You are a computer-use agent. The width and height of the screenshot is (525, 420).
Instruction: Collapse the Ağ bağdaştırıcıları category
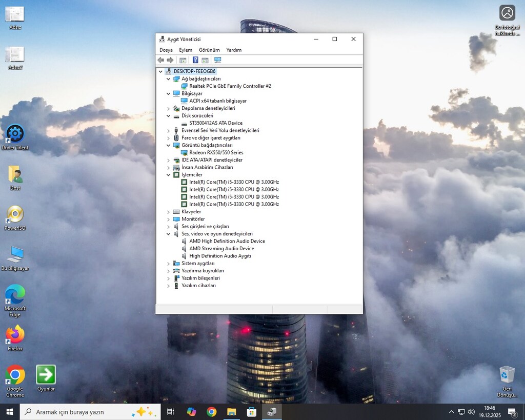168,78
